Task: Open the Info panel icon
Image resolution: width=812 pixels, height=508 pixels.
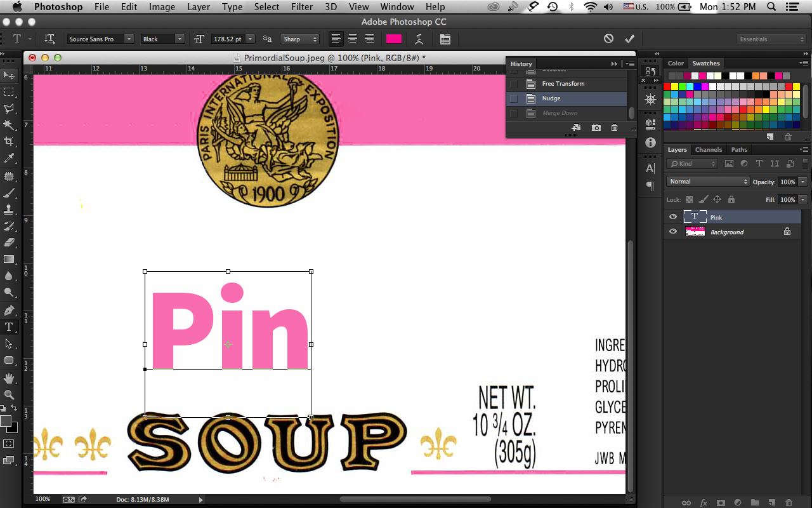Action: pos(650,143)
